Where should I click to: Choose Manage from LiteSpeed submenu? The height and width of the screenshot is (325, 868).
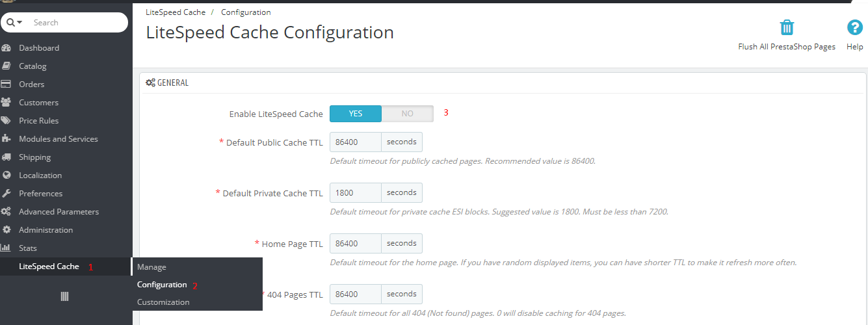click(x=151, y=267)
